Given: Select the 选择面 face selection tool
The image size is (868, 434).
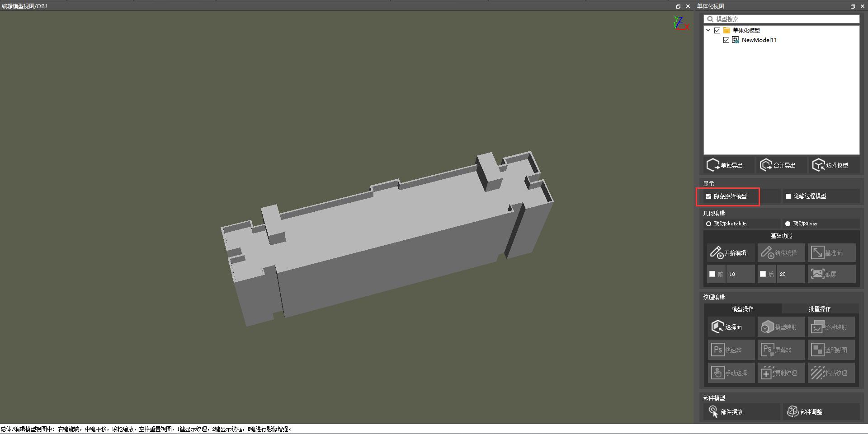Looking at the screenshot, I should (x=731, y=327).
